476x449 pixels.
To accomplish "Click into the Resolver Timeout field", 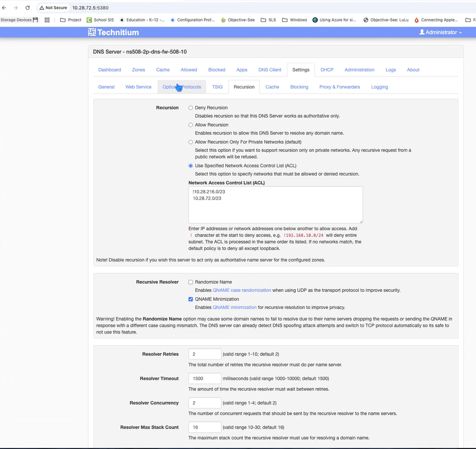I will (205, 379).
